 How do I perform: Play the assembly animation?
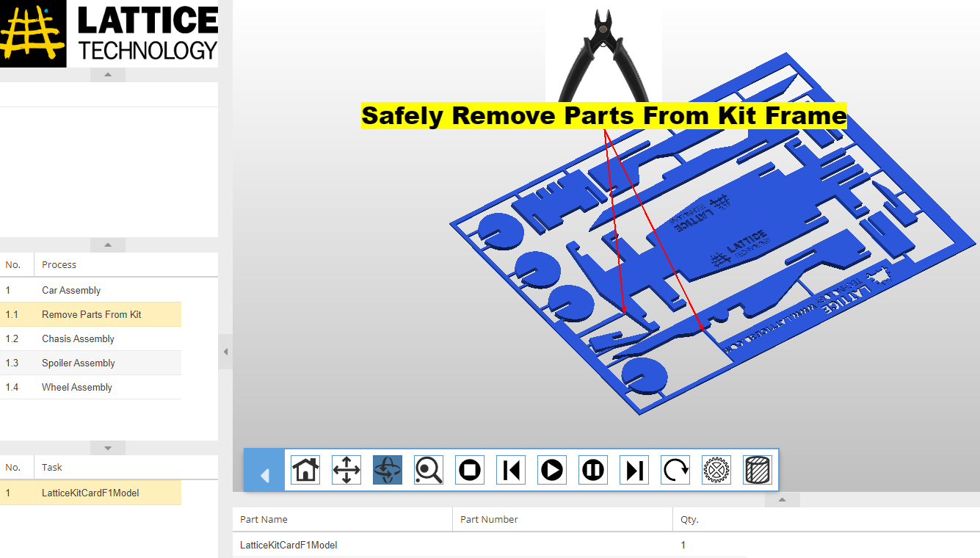[551, 470]
